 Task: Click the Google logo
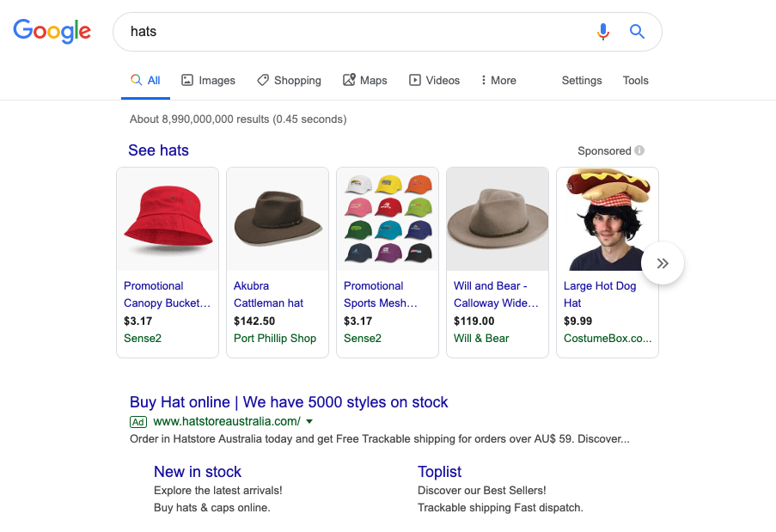52,32
